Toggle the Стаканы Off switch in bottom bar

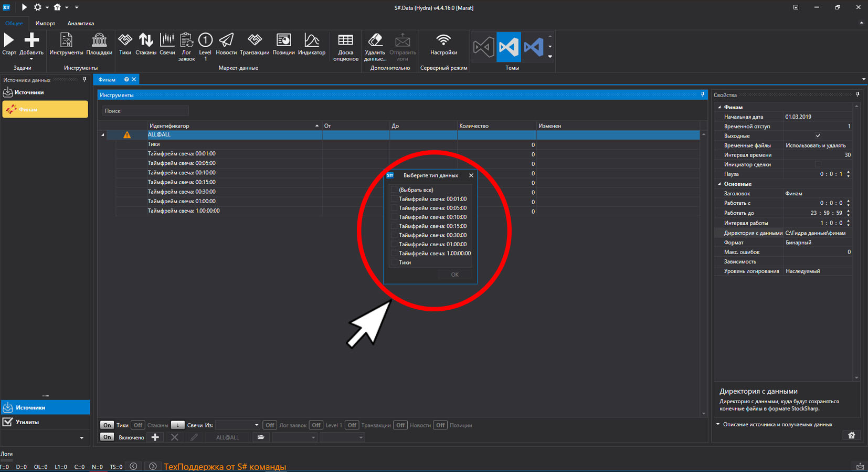click(138, 425)
